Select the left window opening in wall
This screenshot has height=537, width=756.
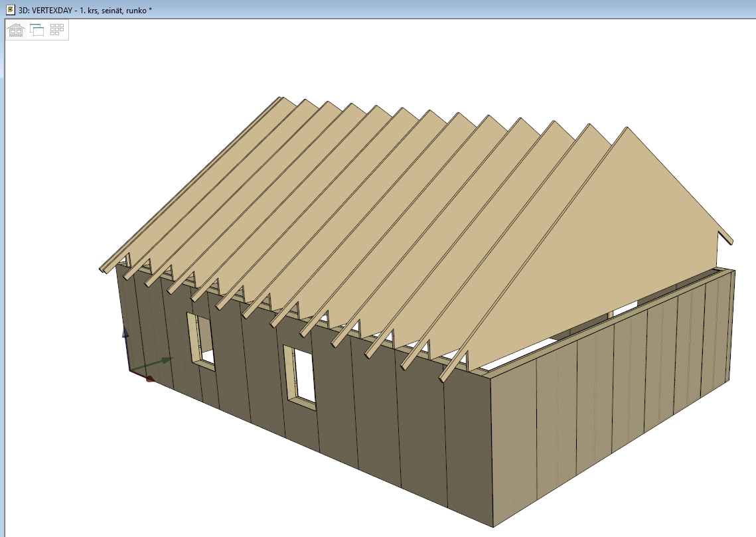tap(204, 341)
